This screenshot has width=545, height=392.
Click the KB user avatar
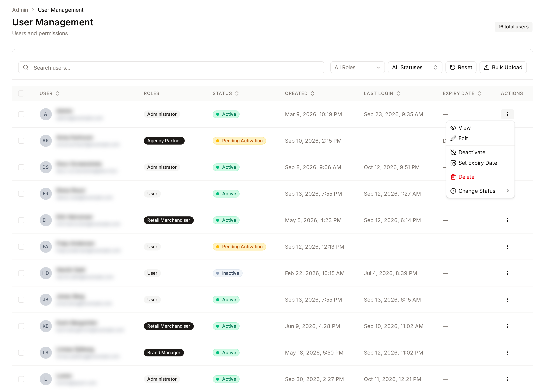[x=46, y=326]
